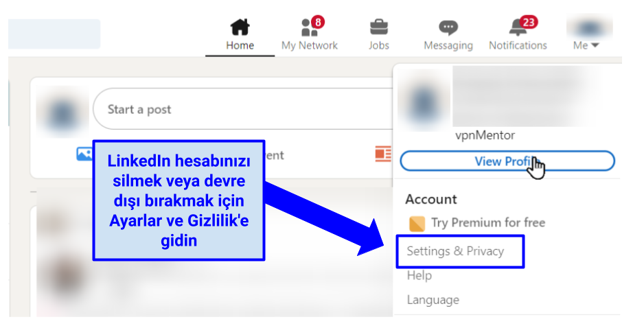Click the blurred search box at top left
The height and width of the screenshot is (326, 644).
[54, 34]
